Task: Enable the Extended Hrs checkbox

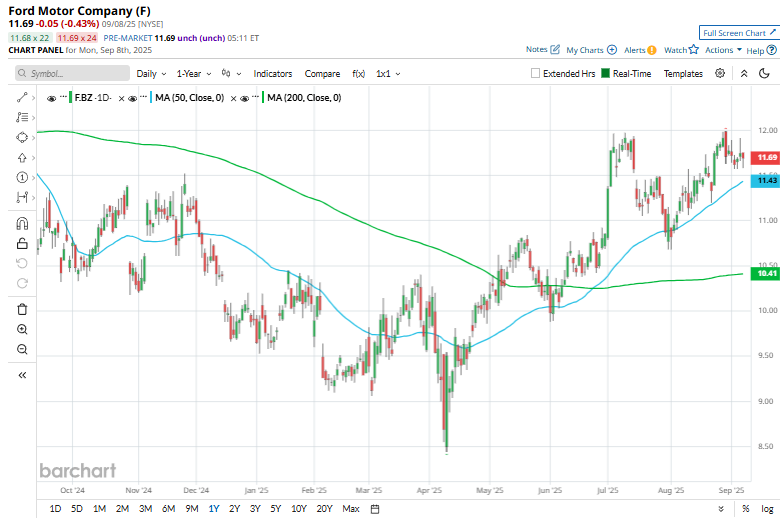Action: pyautogui.click(x=535, y=73)
